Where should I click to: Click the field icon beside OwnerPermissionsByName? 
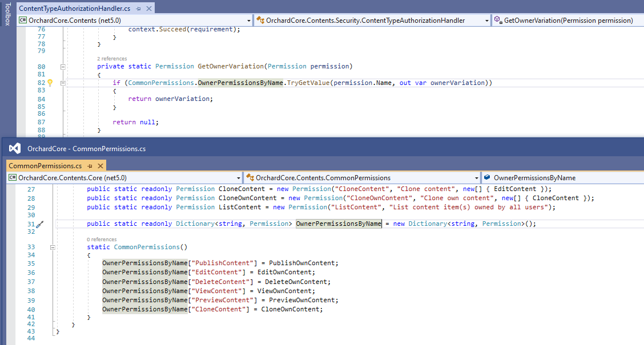(487, 177)
